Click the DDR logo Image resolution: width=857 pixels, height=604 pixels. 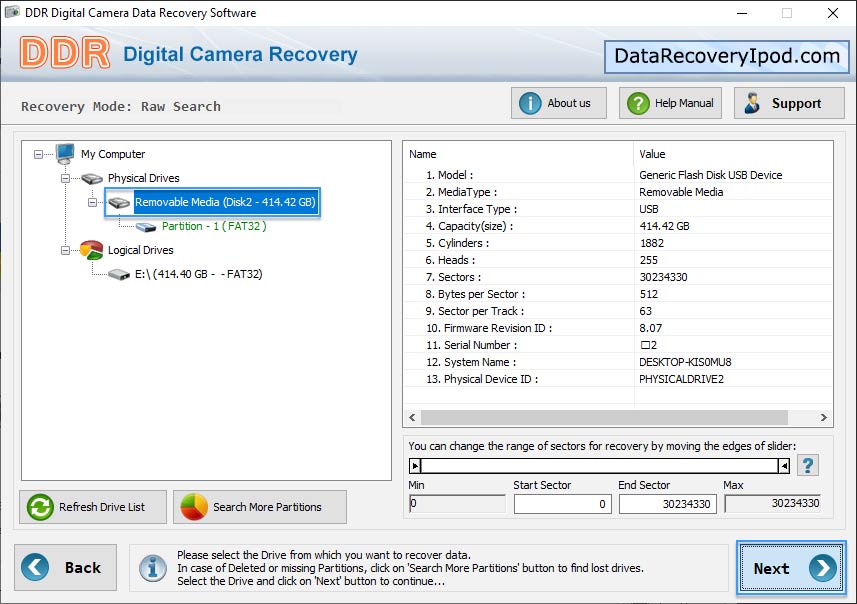point(65,53)
